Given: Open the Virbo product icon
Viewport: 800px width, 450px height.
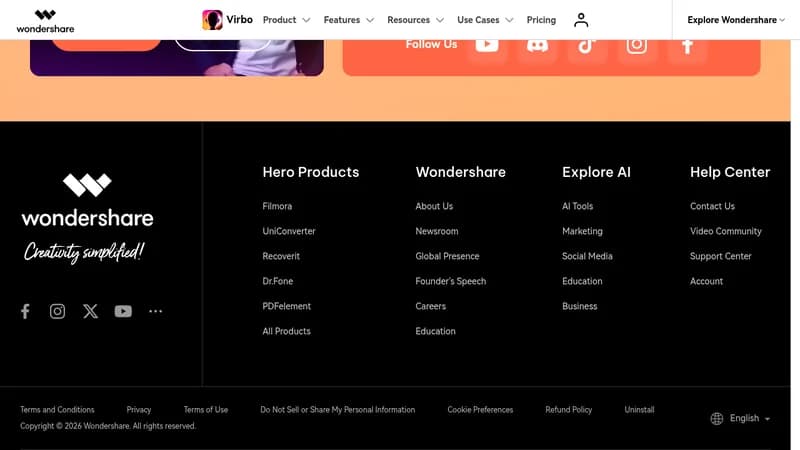Looking at the screenshot, I should (x=212, y=20).
